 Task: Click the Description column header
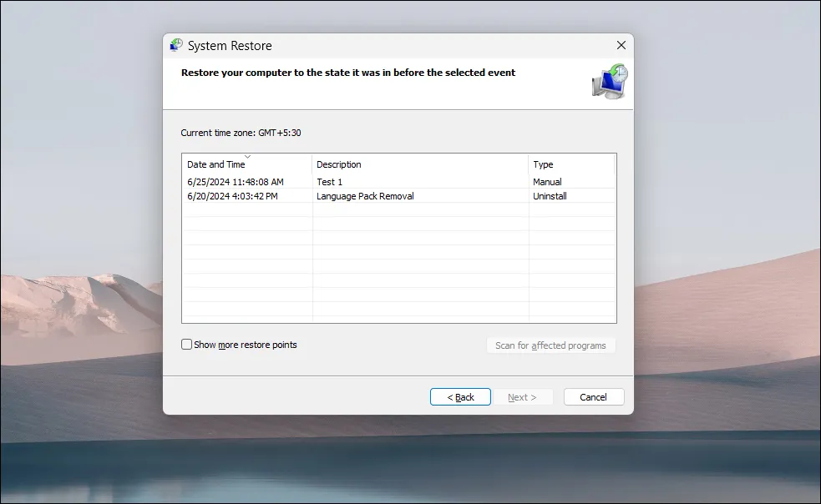(339, 164)
